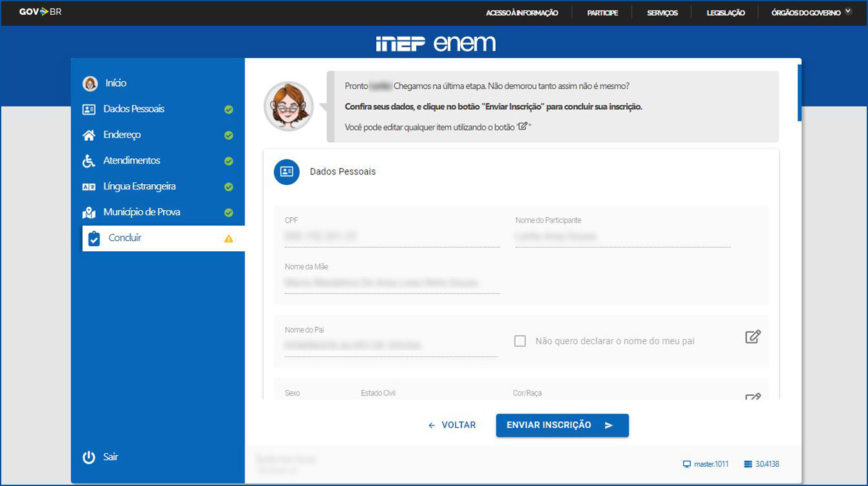Click the Nome do Pai input field
Image resolution: width=868 pixels, height=486 pixels.
tap(391, 346)
